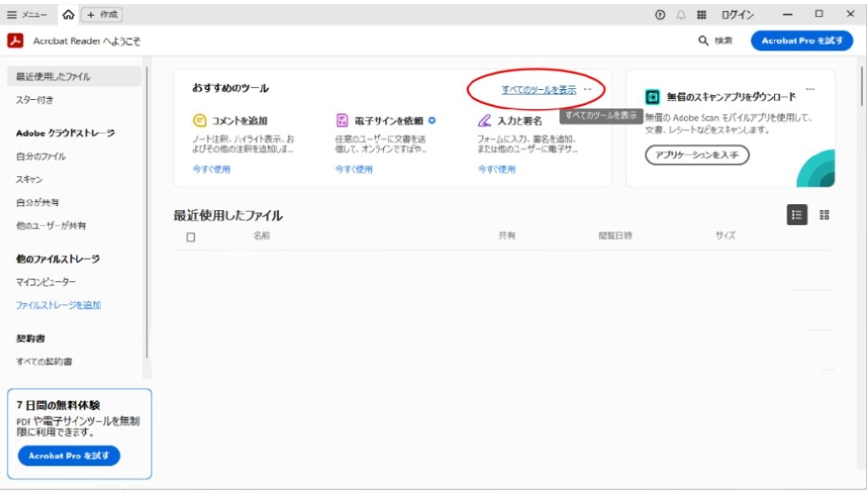The height and width of the screenshot is (504, 868).
Task: Open the hamburger メニュー menu
Action: pos(26,15)
